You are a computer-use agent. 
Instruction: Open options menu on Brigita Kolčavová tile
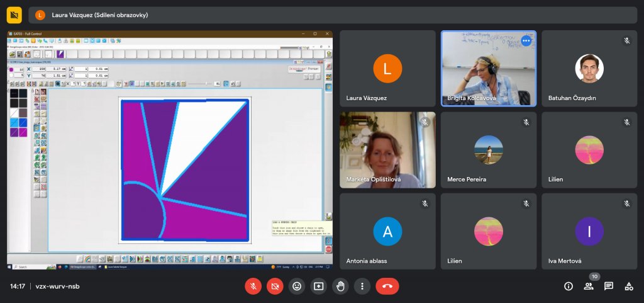point(526,41)
